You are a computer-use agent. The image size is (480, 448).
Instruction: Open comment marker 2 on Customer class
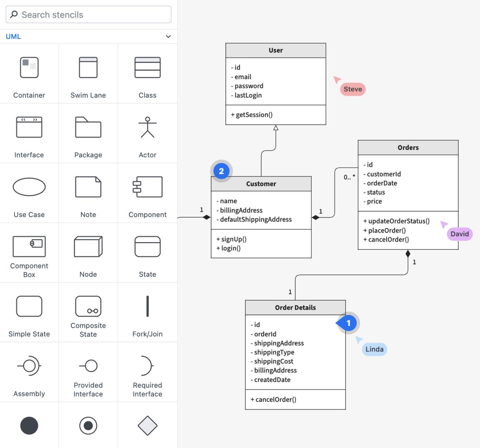click(221, 171)
